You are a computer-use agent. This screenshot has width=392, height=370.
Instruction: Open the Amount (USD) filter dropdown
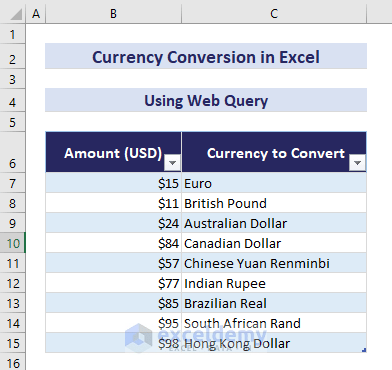[172, 163]
